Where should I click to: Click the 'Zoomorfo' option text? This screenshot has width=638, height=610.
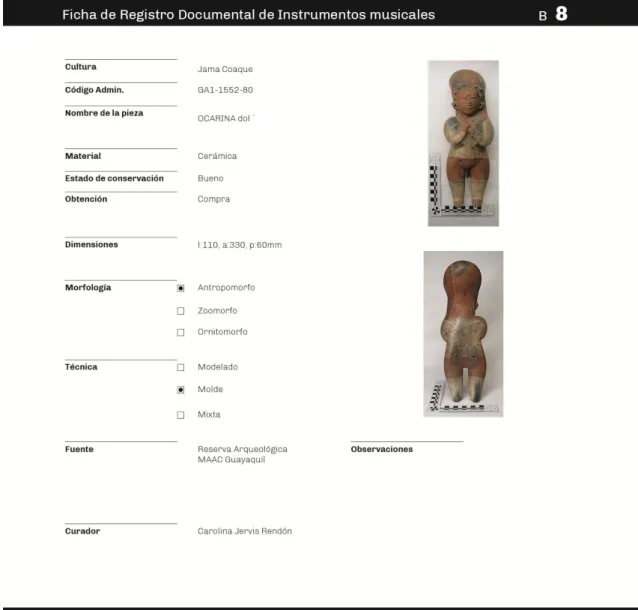tap(217, 310)
